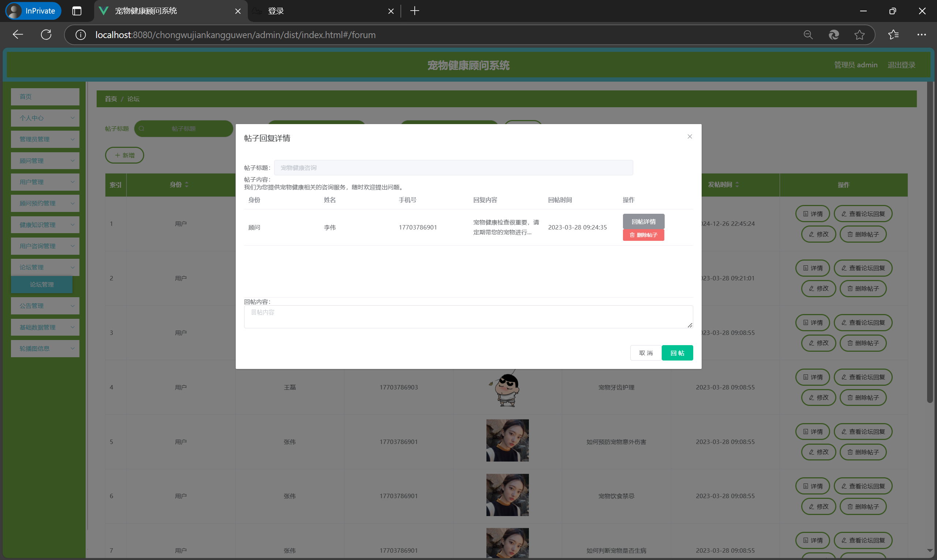Click the favorites star icon in address bar

(859, 35)
